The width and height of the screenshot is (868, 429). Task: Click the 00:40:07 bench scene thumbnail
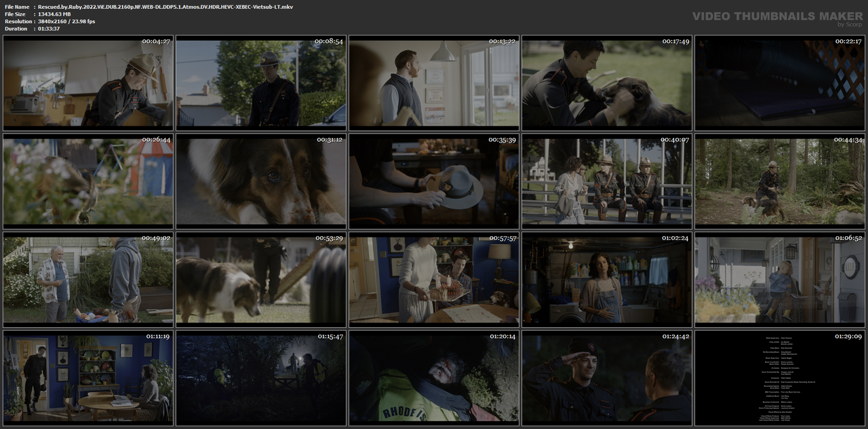tap(607, 181)
